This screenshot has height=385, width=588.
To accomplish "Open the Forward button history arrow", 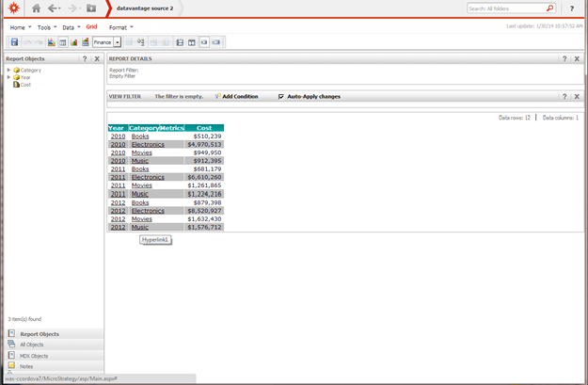I will pos(80,8).
